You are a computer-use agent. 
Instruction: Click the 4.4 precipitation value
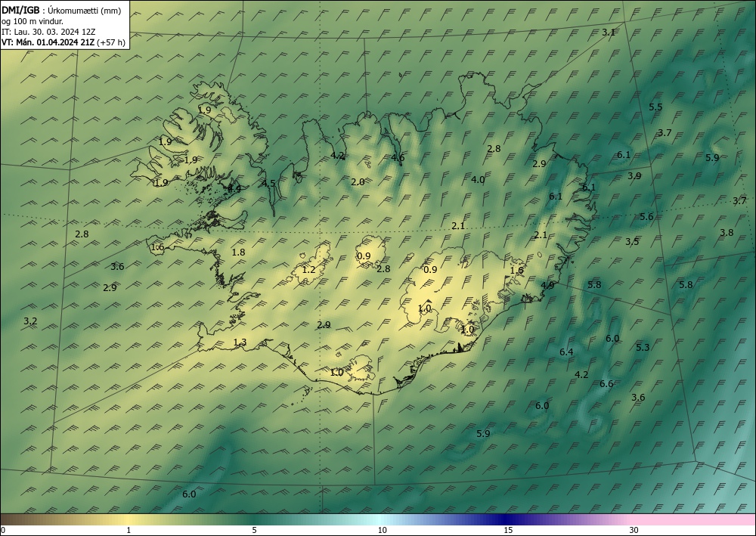pyautogui.click(x=234, y=189)
